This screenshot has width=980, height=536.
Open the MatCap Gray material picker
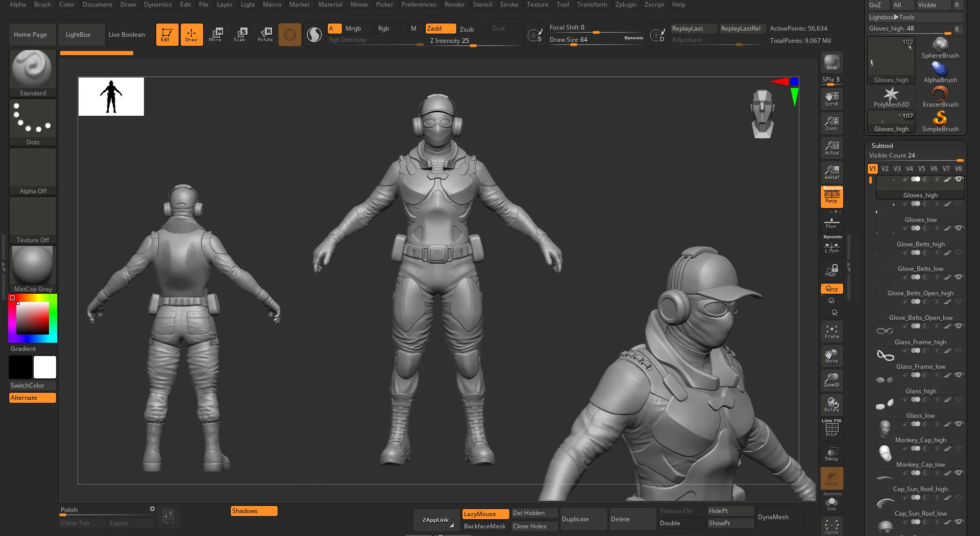[x=33, y=269]
